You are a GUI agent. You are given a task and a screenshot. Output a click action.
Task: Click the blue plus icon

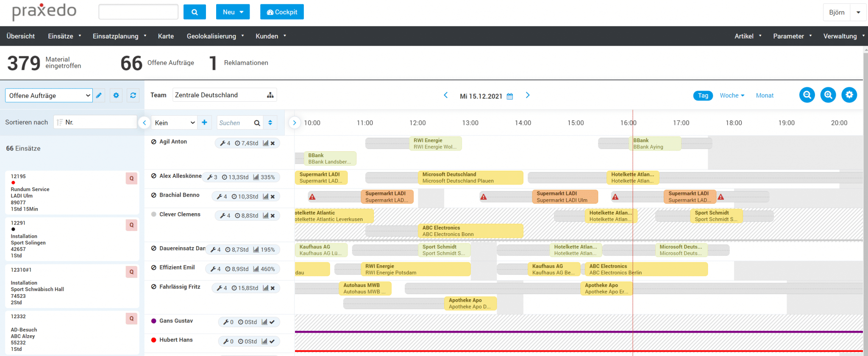(204, 122)
